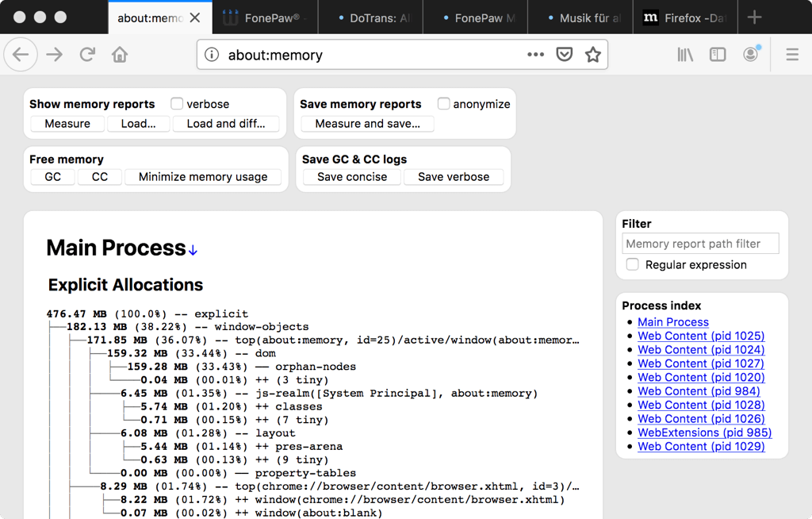The width and height of the screenshot is (812, 519).
Task: Switch to Firefox -Dat tab
Action: pos(685,18)
